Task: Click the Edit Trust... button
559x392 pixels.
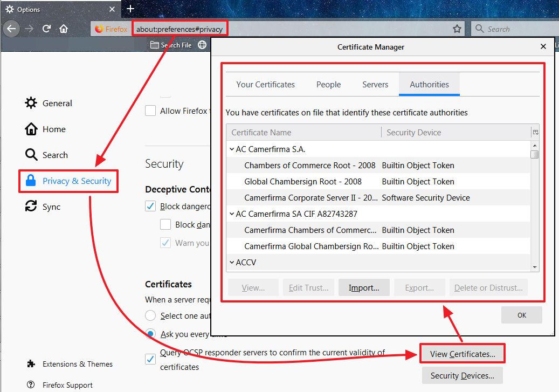Action: (x=309, y=287)
